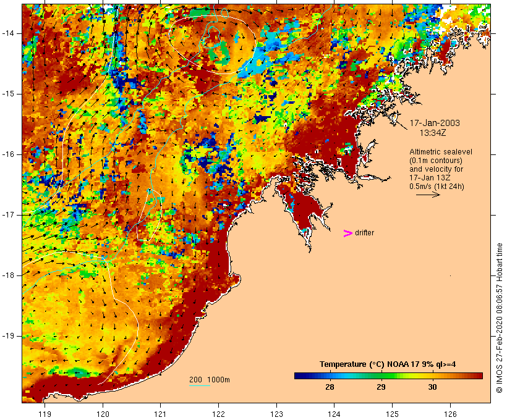Click the magenta drifter legend marker
Screen dimensions: 507x420
pos(347,233)
